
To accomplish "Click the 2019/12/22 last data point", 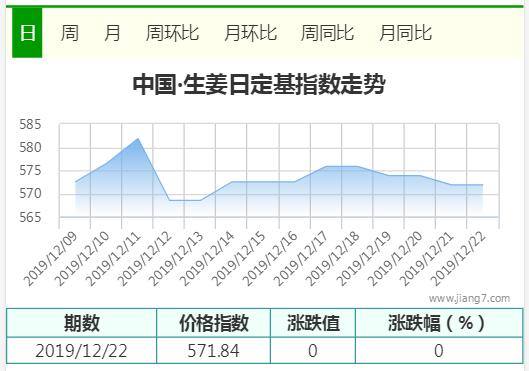I will 482,184.
